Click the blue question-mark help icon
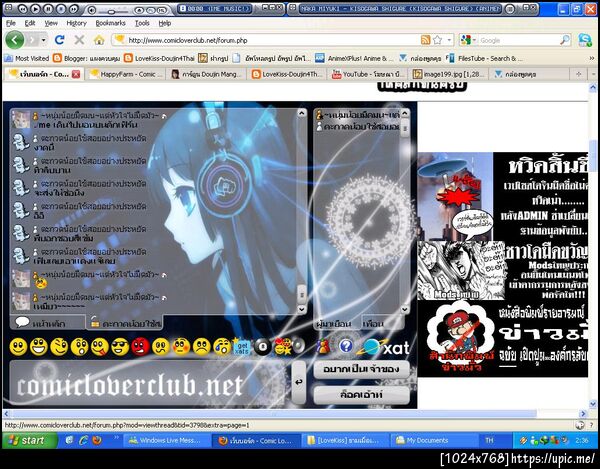The image size is (600, 469). tap(346, 346)
